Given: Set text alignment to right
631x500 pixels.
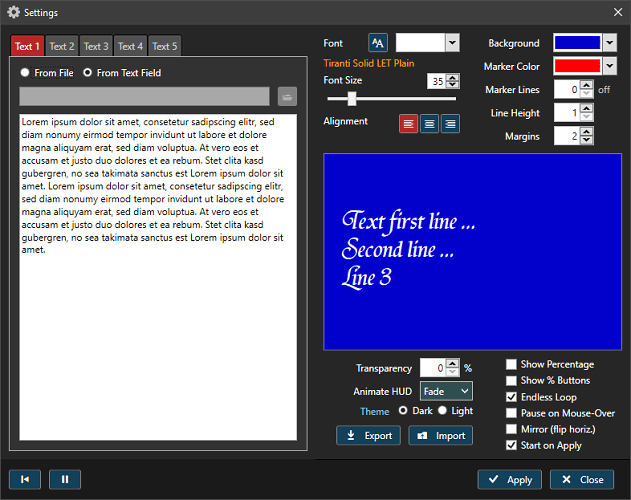Looking at the screenshot, I should pyautogui.click(x=450, y=124).
